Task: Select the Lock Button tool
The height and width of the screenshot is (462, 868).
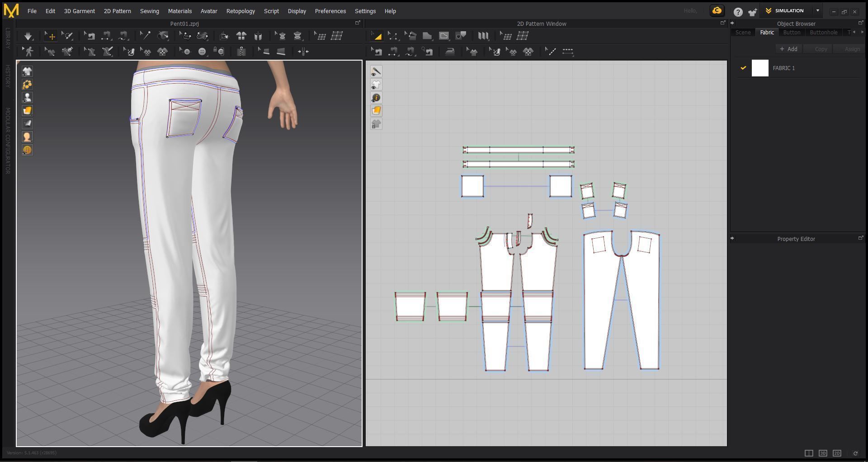Action: pos(219,52)
